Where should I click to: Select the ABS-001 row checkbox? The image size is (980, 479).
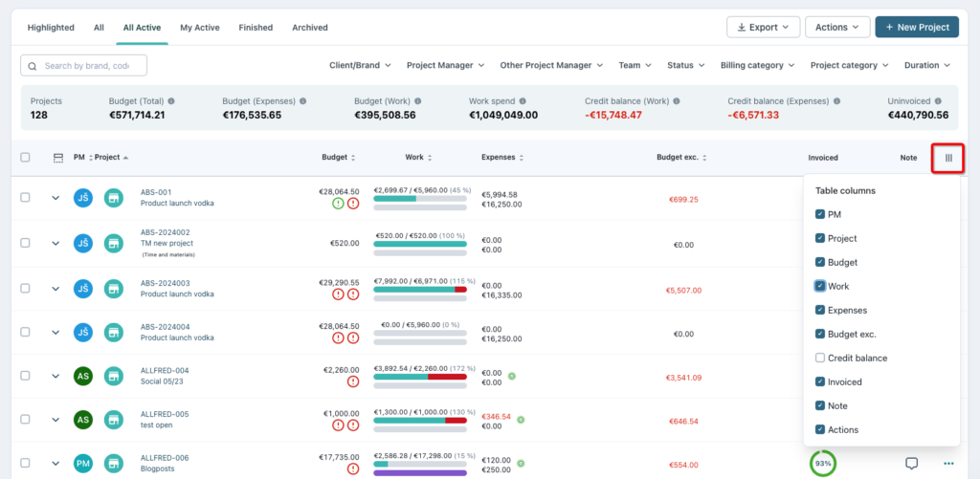25,197
